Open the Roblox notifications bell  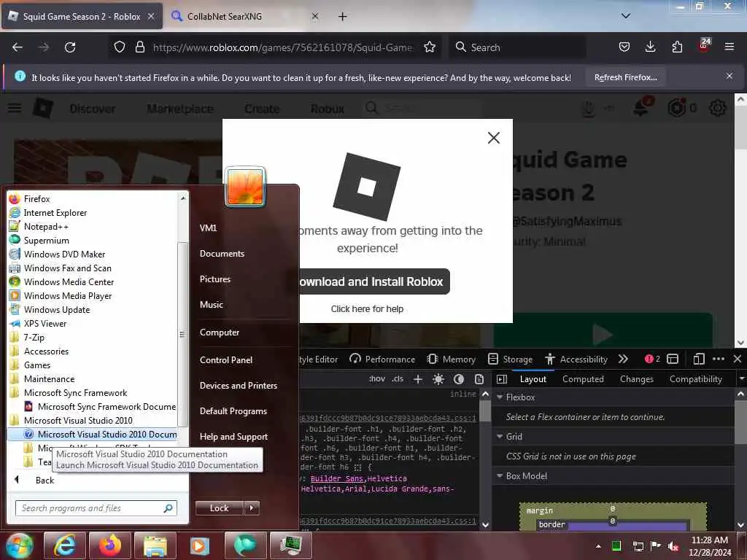point(641,108)
